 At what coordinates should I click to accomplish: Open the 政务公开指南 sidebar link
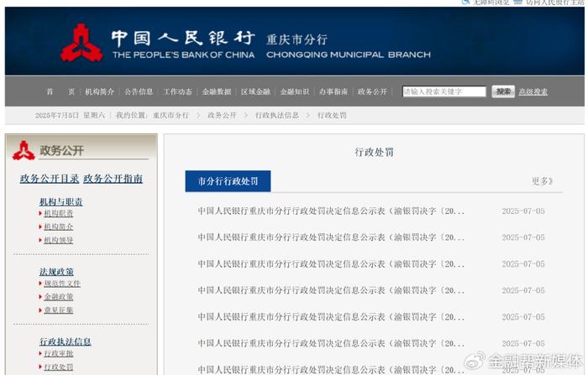(113, 179)
